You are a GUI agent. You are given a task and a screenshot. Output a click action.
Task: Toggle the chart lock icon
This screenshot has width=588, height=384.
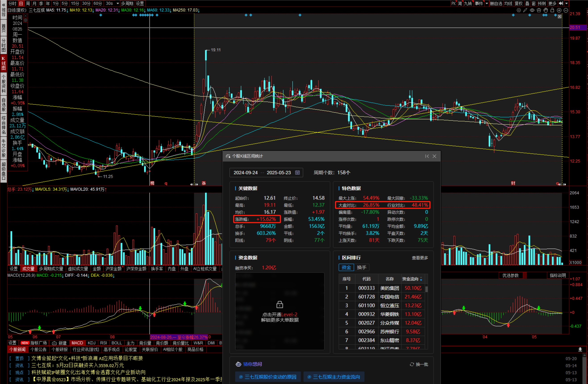[552, 10]
